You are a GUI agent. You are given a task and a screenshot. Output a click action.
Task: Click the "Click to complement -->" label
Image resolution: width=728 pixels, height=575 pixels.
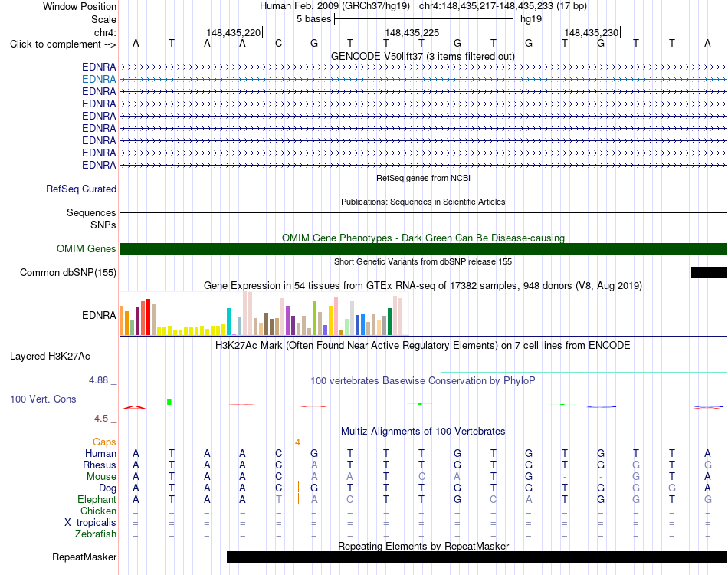pos(63,44)
